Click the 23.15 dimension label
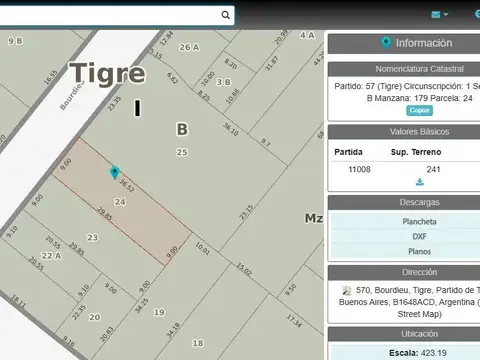Screen dimensions: 480x360 coord(246,212)
